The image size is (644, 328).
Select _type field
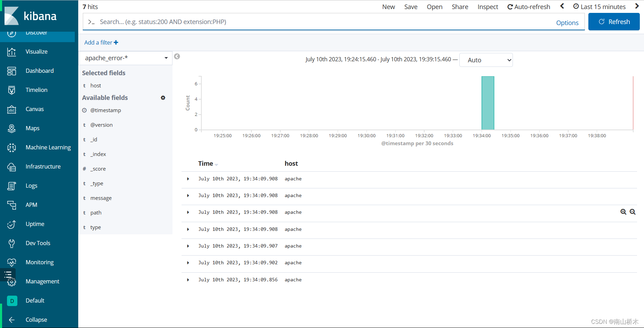[x=97, y=183]
